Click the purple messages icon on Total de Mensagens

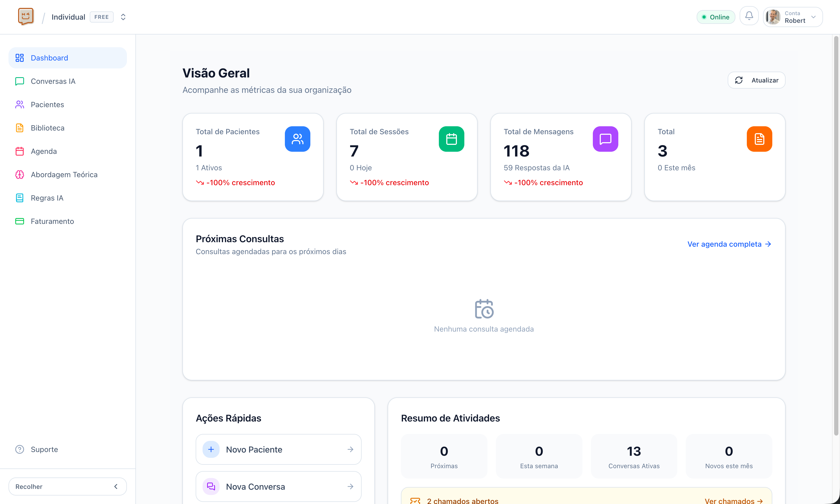[x=606, y=139]
